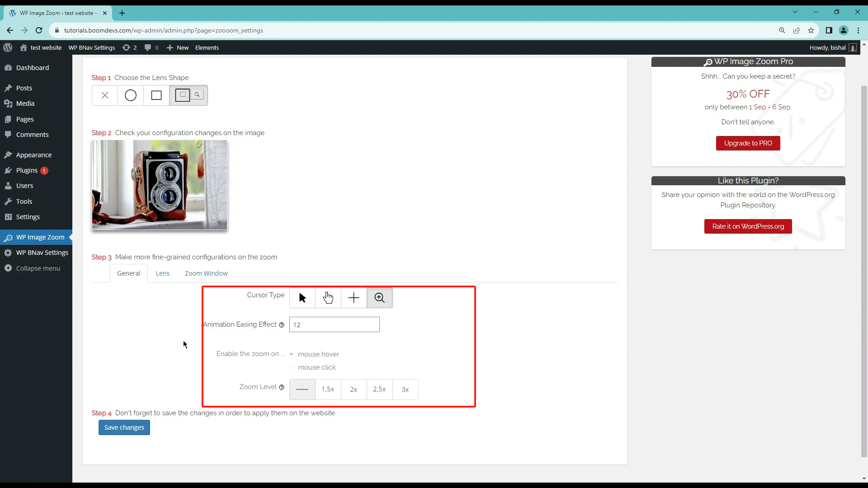Switch to the Zoom Window tab
Screen dimensions: 868x488
206,273
